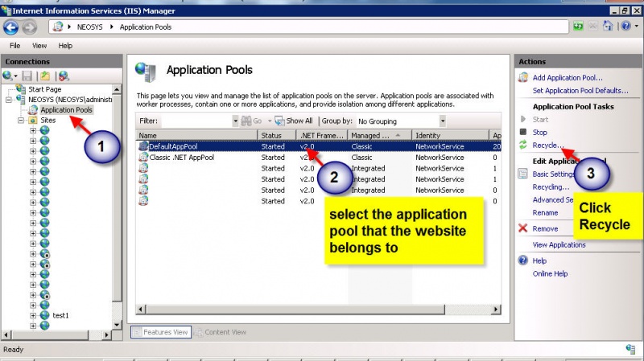644x361 pixels.
Task: Click the Add Application Pool icon
Action: pyautogui.click(x=522, y=77)
